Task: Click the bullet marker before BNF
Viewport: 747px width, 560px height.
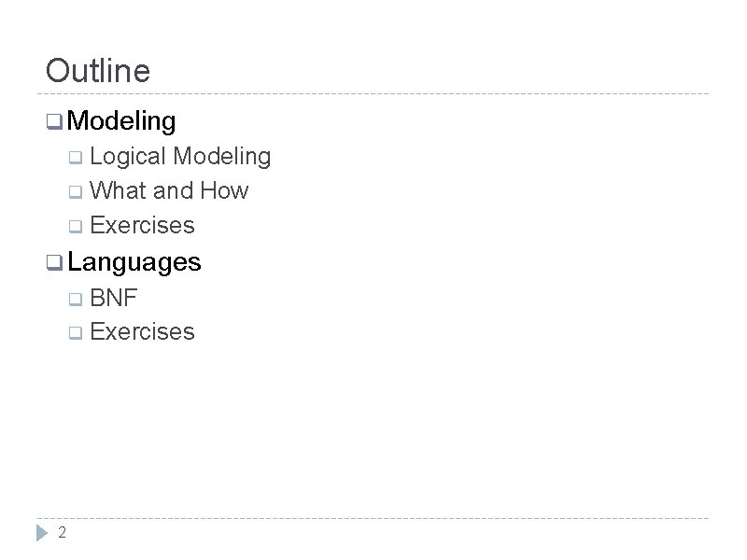Action: click(76, 299)
